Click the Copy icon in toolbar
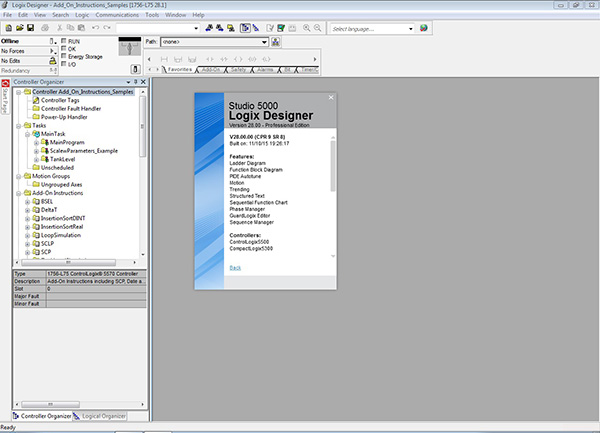 point(70,28)
